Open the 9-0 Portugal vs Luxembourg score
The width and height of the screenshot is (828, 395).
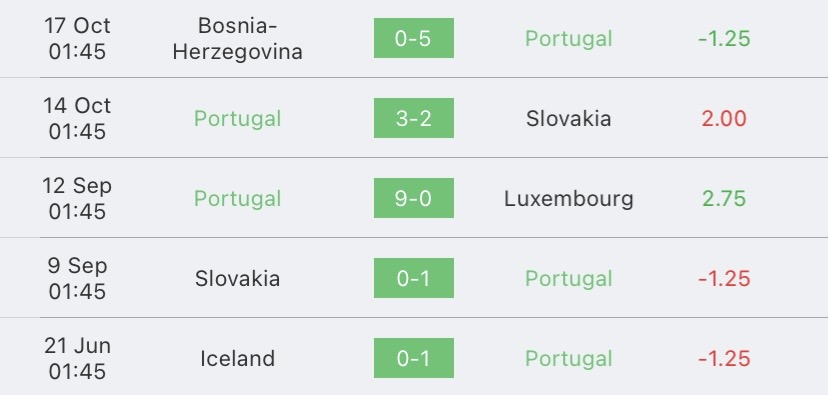(413, 198)
